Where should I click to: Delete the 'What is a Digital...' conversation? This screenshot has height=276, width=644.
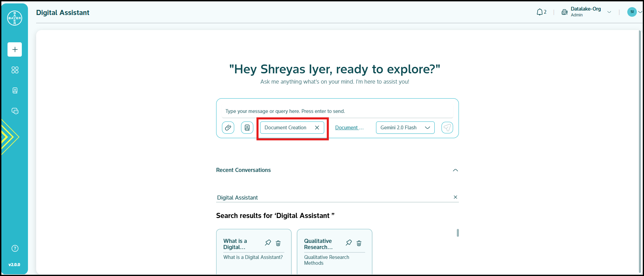point(278,243)
